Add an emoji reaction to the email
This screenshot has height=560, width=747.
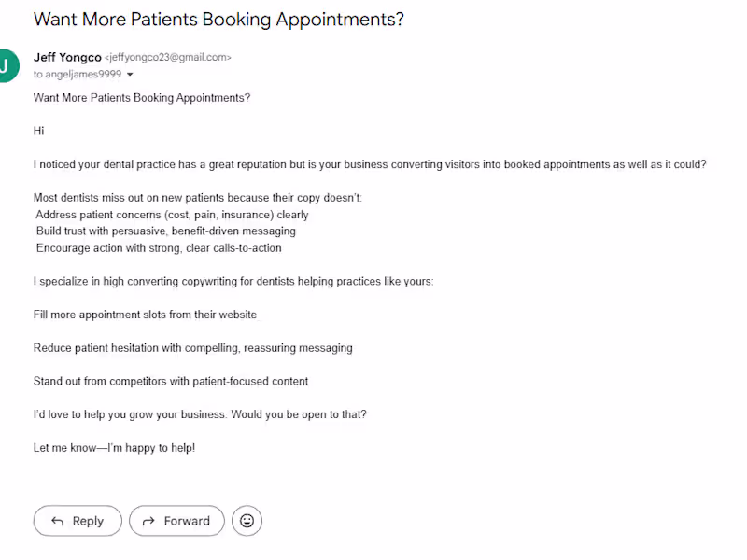click(x=247, y=521)
